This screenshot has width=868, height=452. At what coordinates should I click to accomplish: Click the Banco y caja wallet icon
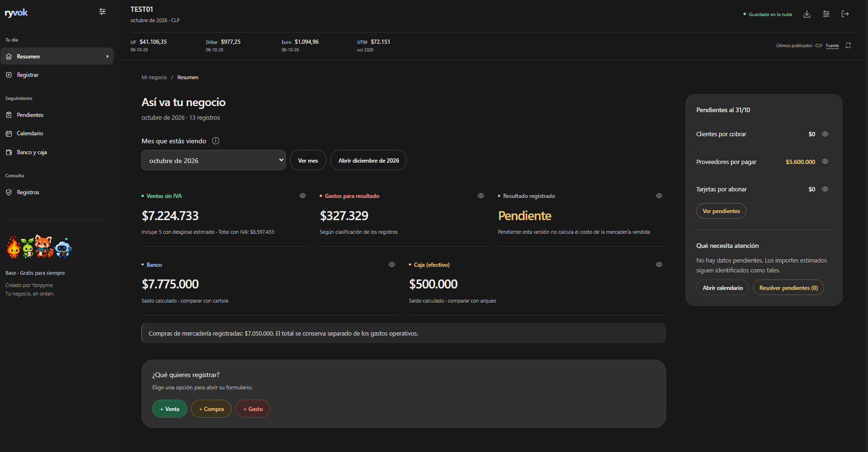(9, 152)
